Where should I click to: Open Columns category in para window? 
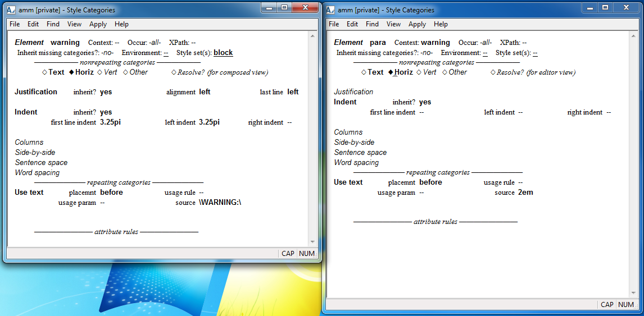348,132
